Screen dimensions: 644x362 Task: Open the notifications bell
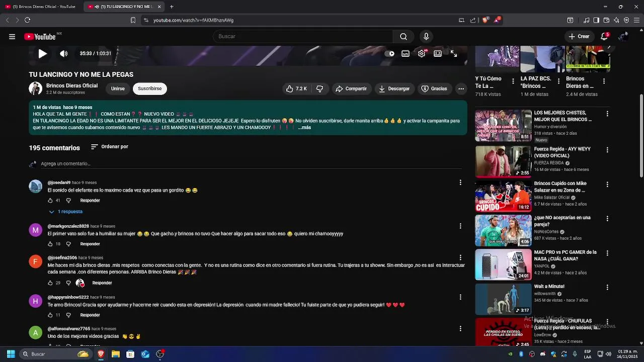604,36
